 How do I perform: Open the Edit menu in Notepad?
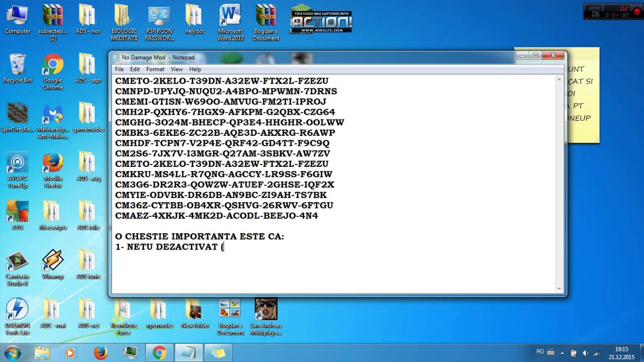[135, 69]
